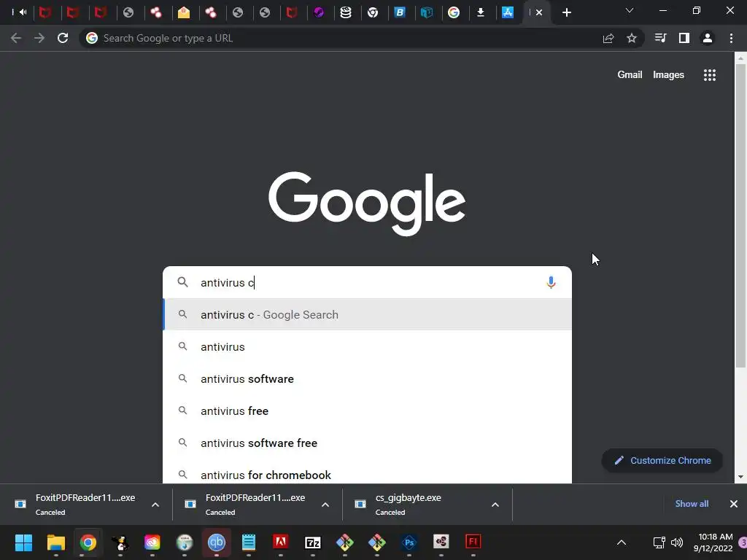Viewport: 747px width, 560px height.
Task: Switch to the App Store icon tab
Action: 508,12
